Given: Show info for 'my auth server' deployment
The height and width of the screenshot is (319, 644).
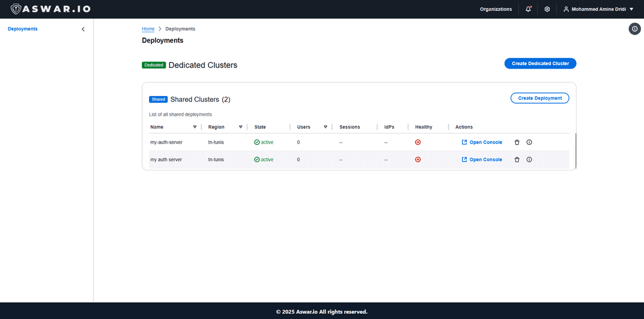Looking at the screenshot, I should (x=529, y=159).
